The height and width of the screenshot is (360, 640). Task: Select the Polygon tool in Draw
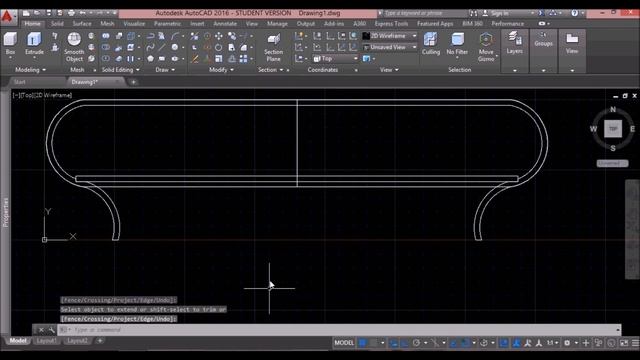(x=150, y=59)
